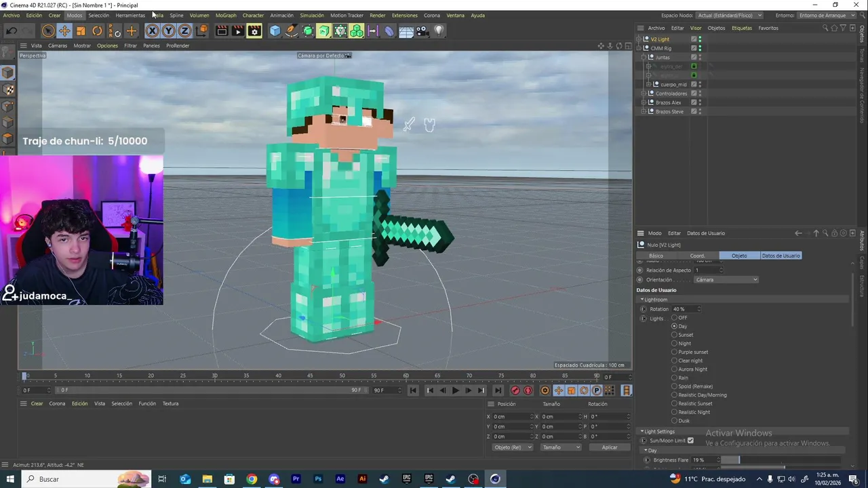This screenshot has height=488, width=868.
Task: Click the Record Active Objects keyframe button
Action: tap(515, 390)
